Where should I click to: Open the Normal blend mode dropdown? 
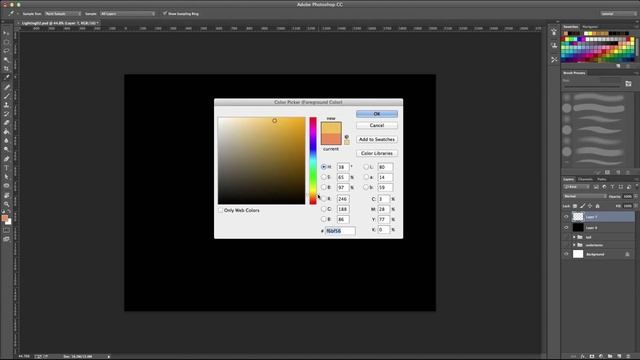click(x=584, y=196)
